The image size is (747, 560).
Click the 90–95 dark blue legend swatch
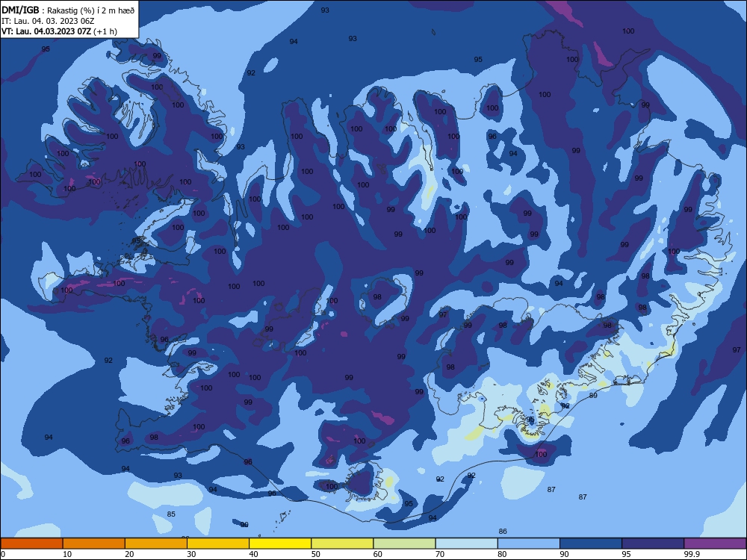click(x=591, y=544)
